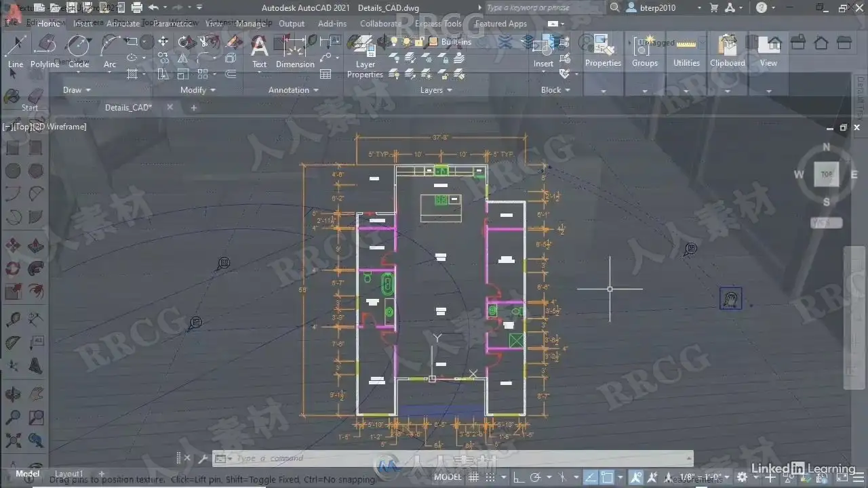The image size is (868, 488).
Task: Toggle snap mode dots in status bar
Action: (x=490, y=477)
